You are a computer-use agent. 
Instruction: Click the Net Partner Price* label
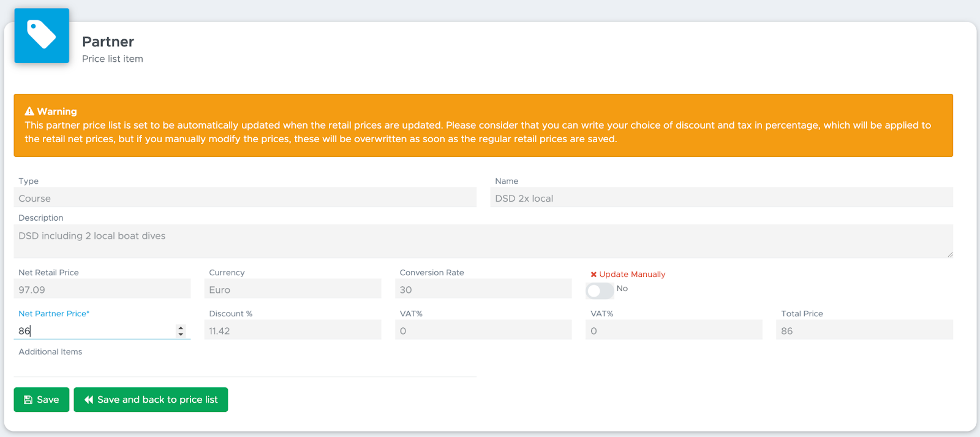[54, 314]
